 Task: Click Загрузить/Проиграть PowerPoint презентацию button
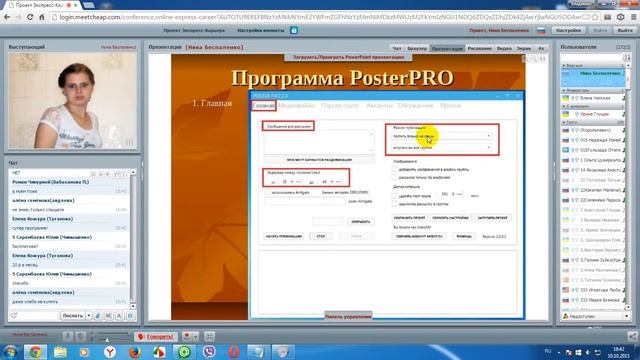(x=348, y=57)
